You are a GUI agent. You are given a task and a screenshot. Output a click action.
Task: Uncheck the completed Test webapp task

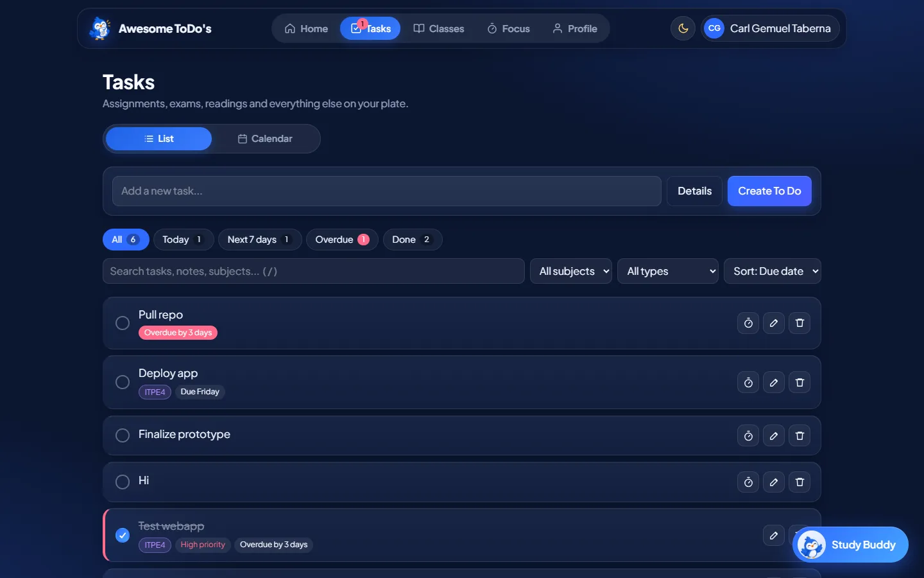click(123, 535)
